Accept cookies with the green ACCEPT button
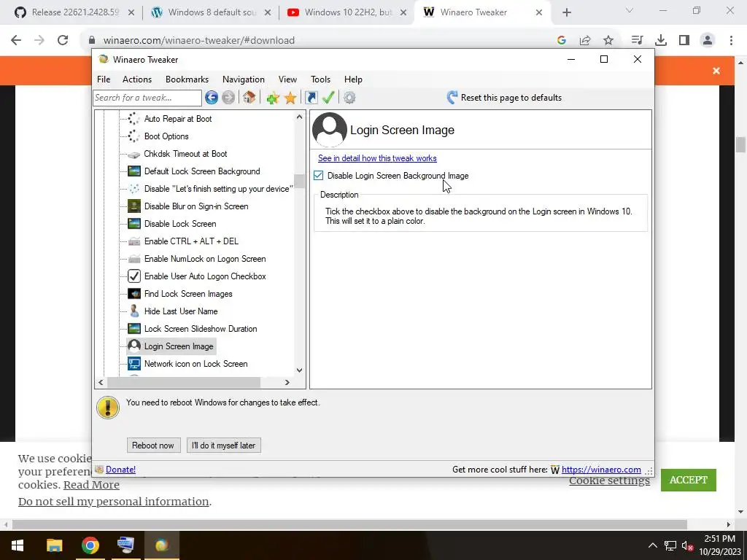Viewport: 747px width, 560px height. coord(689,480)
